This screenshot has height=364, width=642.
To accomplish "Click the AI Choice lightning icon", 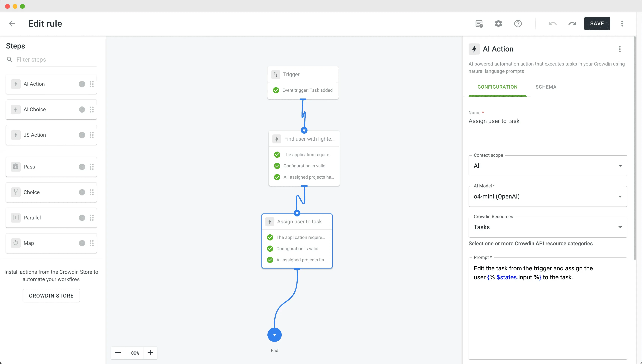I will click(16, 110).
